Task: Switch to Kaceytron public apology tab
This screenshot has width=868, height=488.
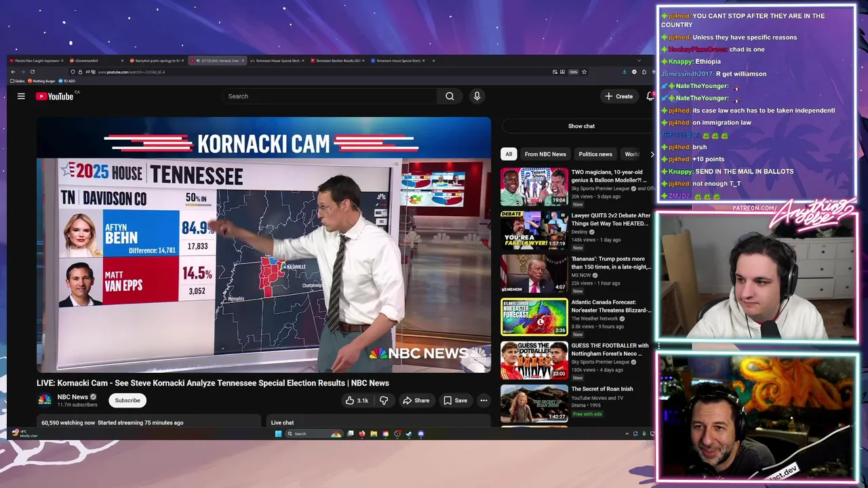Action: [x=155, y=60]
